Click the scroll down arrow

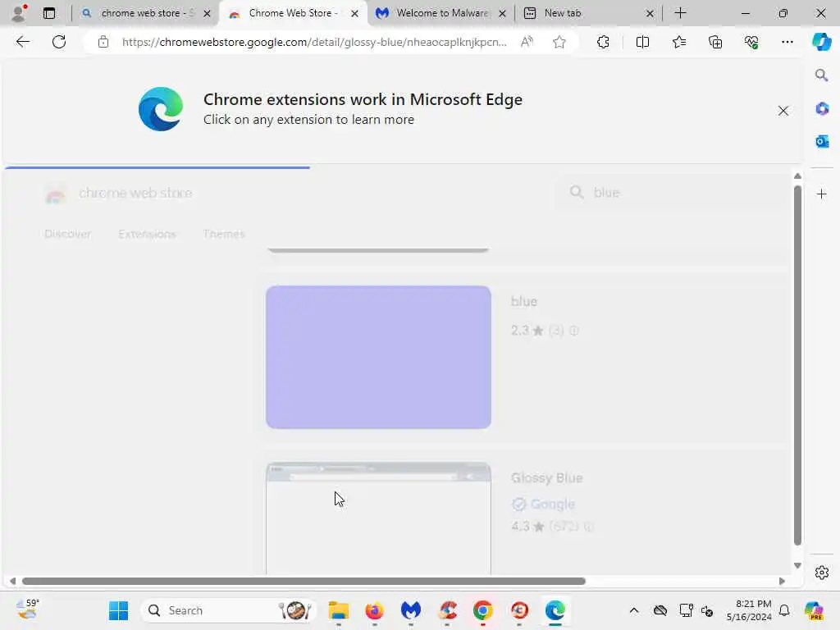797,566
